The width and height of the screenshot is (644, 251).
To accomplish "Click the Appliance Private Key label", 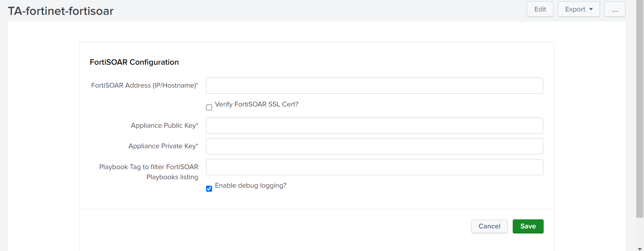I will point(163,146).
